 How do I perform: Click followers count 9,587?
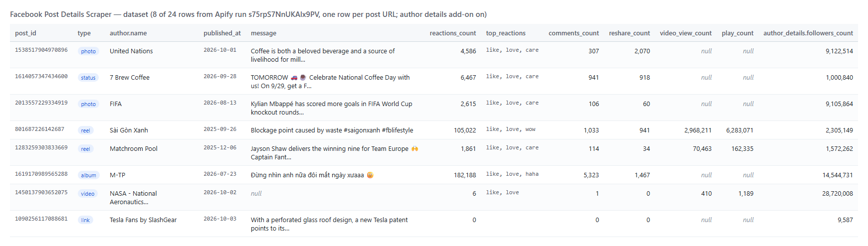coord(845,220)
